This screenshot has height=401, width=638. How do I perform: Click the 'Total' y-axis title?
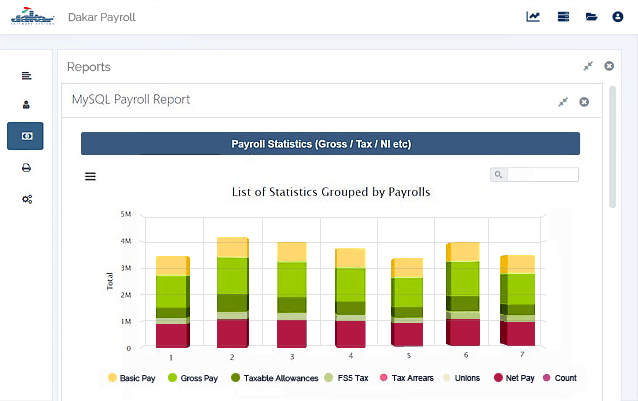pos(109,281)
